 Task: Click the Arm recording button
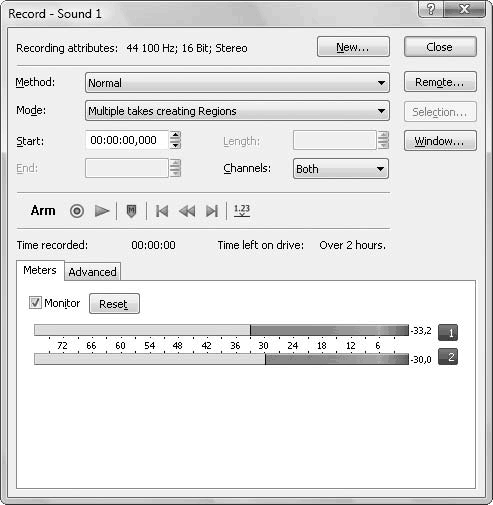click(43, 211)
